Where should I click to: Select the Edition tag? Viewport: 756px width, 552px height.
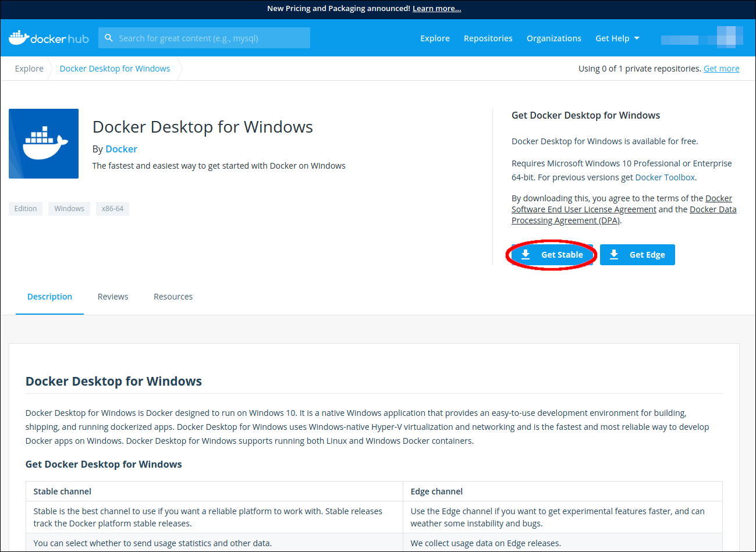coord(26,209)
